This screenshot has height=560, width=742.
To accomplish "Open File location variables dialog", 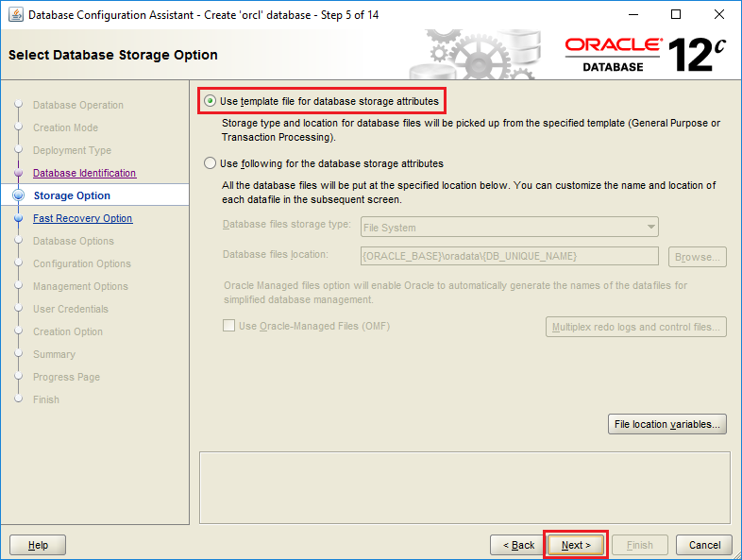I will click(666, 424).
